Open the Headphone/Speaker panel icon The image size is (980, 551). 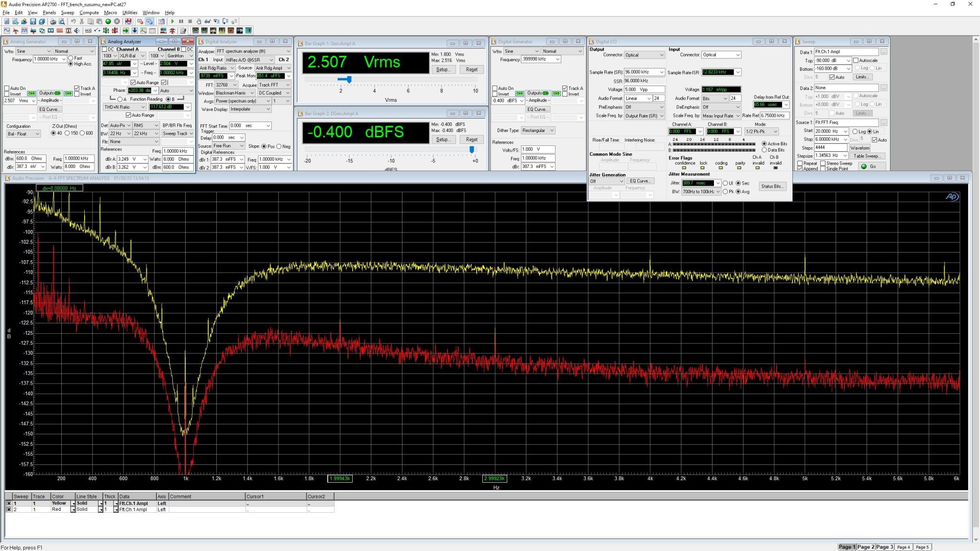(x=77, y=31)
